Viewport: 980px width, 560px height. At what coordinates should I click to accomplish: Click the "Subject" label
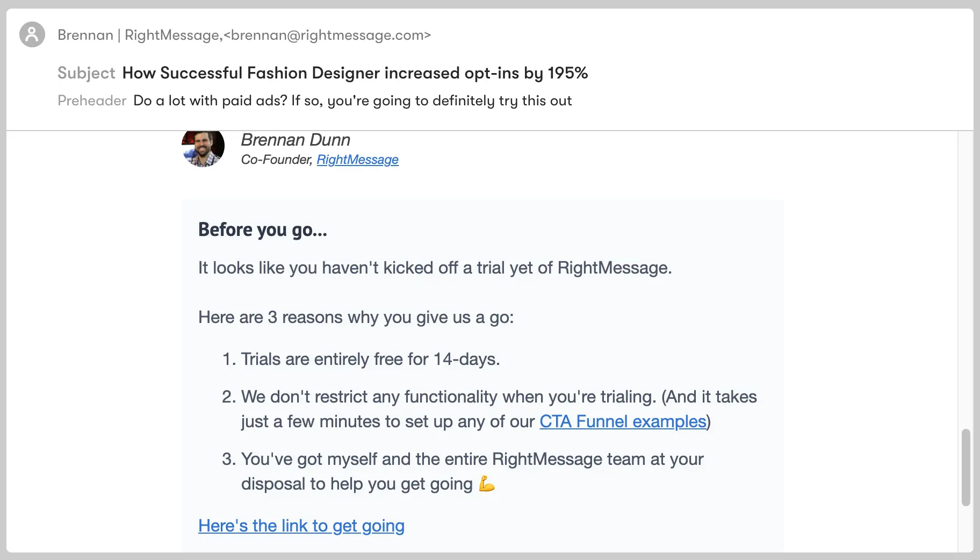[x=86, y=73]
